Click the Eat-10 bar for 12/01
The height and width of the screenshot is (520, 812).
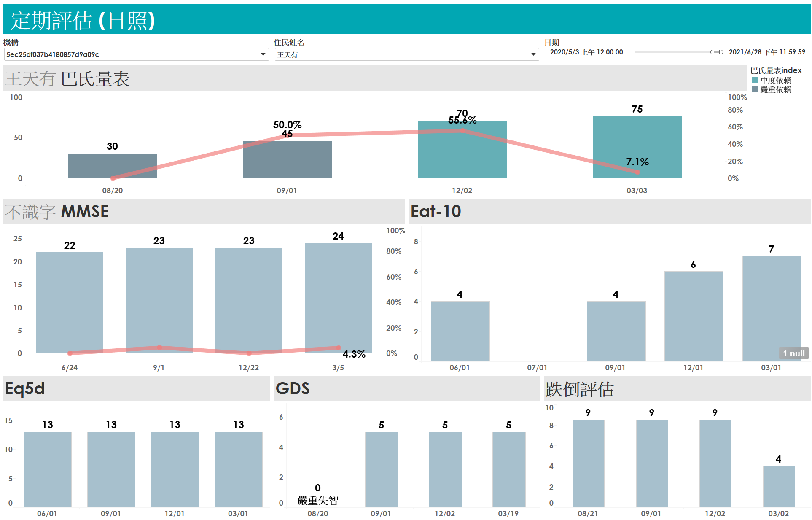pos(694,316)
